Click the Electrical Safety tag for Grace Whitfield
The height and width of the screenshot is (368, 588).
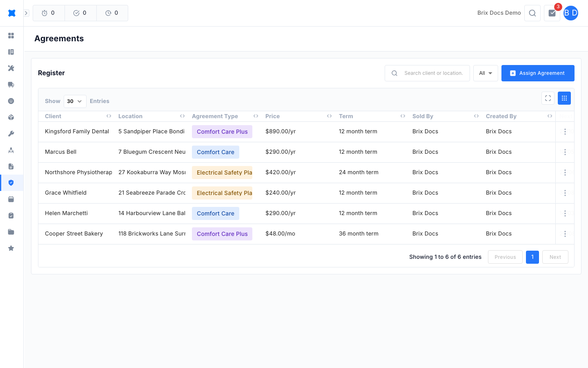coord(222,193)
